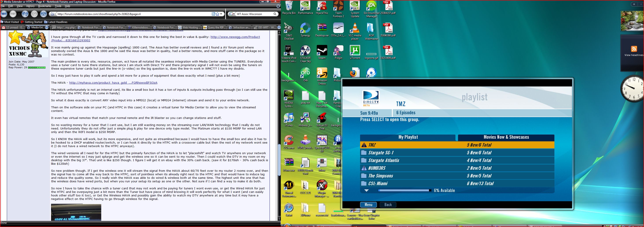Open the File menu in Firefox

pos(3,6)
